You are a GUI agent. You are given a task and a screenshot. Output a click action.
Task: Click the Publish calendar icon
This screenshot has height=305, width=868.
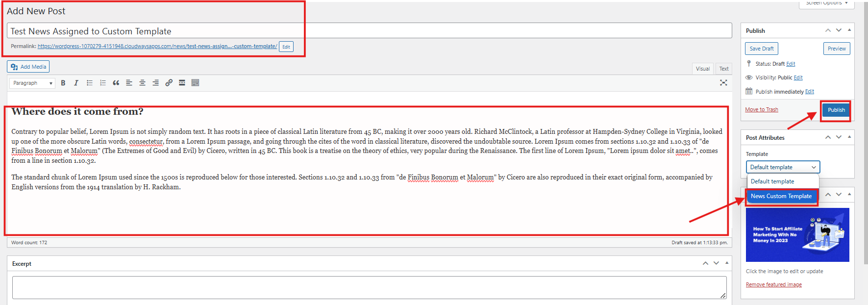click(749, 91)
